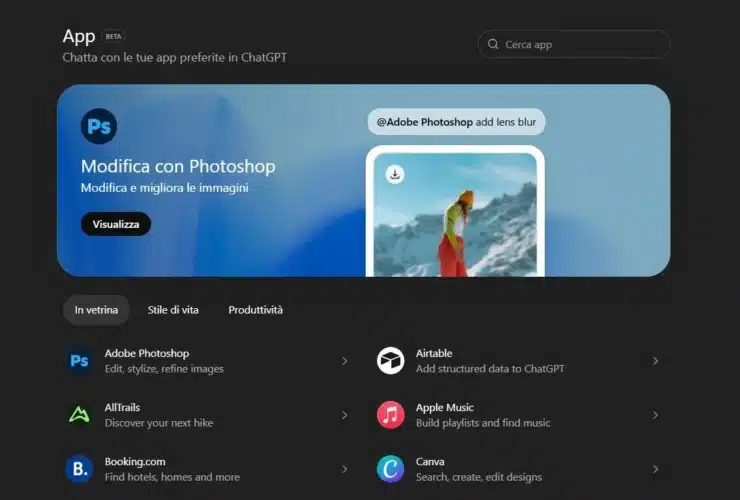Open the Canva app title
Viewport: 740px width, 500px height.
tap(430, 461)
